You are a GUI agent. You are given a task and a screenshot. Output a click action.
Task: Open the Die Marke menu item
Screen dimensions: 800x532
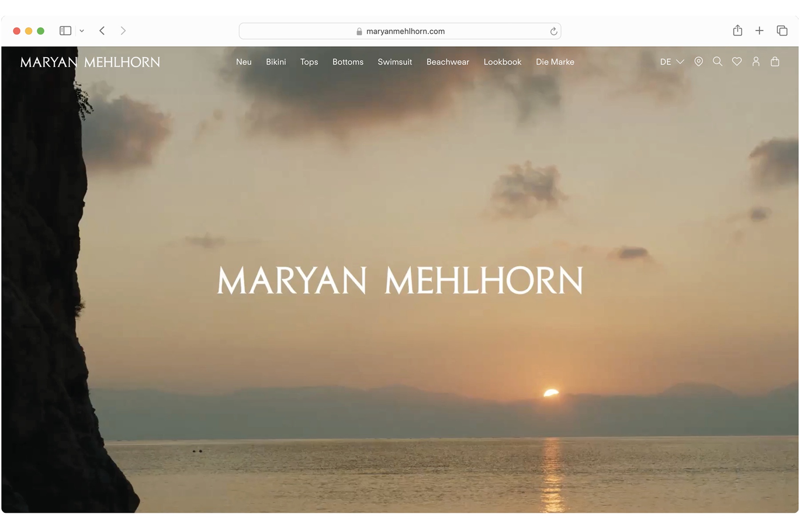click(555, 62)
